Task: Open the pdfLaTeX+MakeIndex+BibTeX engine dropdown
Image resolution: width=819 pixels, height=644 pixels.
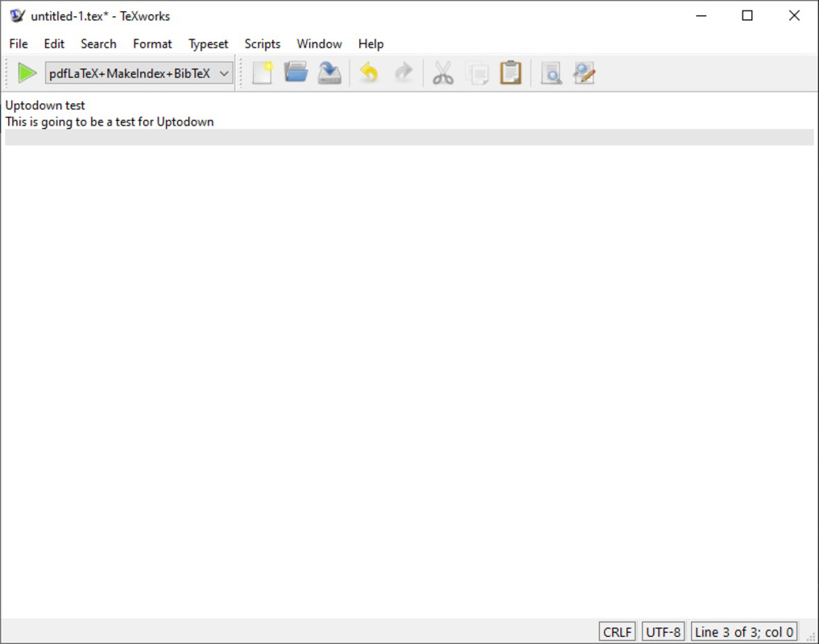Action: coord(139,73)
